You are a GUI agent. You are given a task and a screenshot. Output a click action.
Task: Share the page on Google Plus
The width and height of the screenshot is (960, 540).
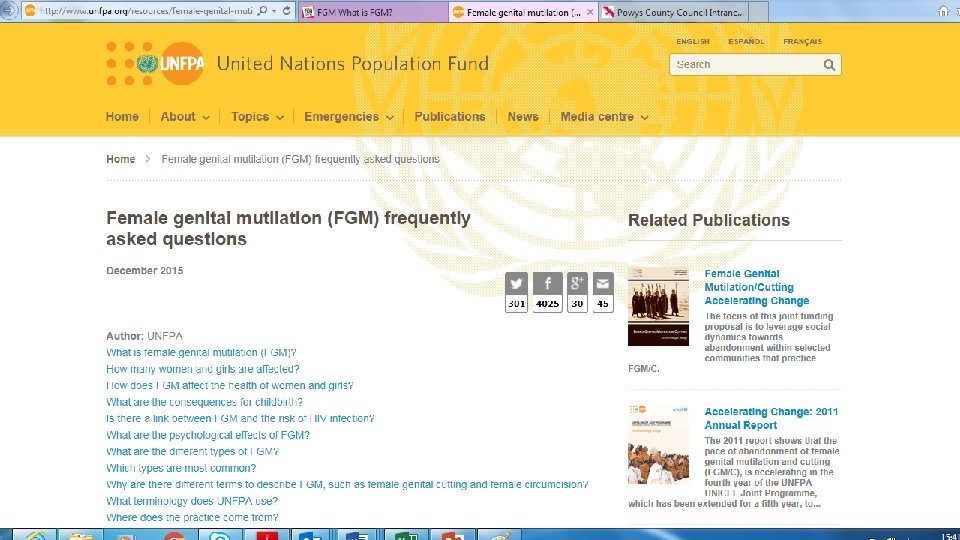577,283
